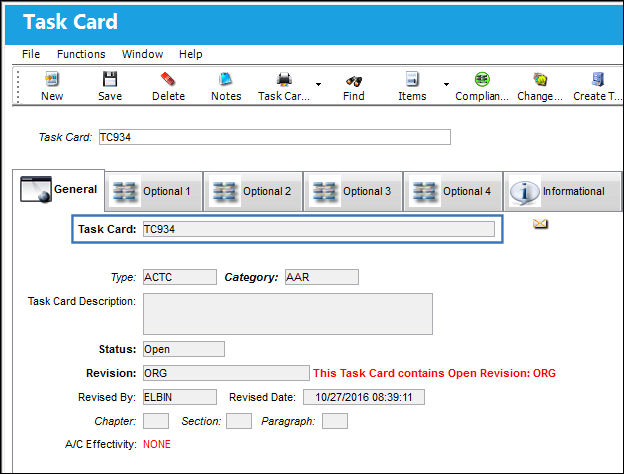Open the Window menu
This screenshot has height=474, width=624.
[x=142, y=54]
